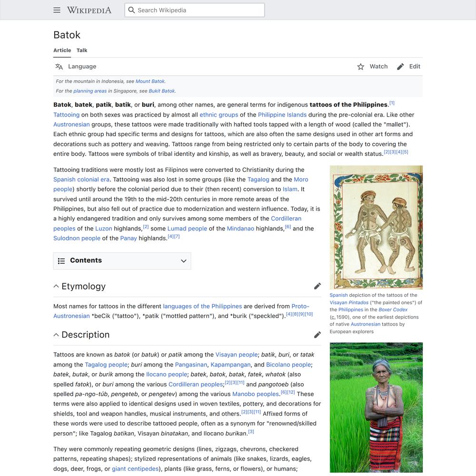
Task: Open the Boxer Codex caption link
Action: [393, 310]
